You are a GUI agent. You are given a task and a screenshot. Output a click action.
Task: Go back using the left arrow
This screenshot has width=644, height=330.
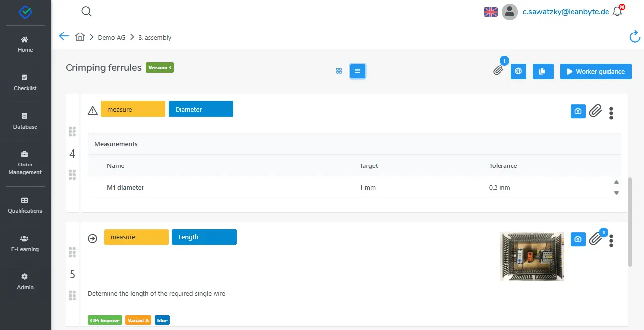(x=64, y=37)
